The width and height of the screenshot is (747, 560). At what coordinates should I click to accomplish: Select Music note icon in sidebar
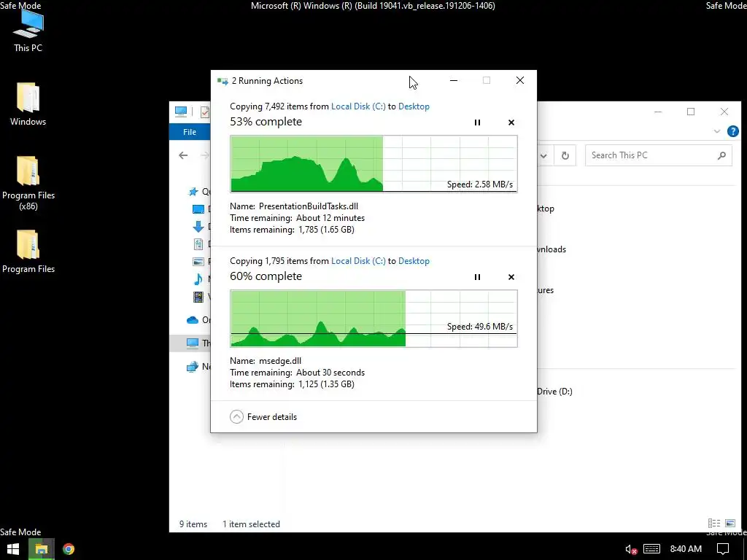[198, 279]
